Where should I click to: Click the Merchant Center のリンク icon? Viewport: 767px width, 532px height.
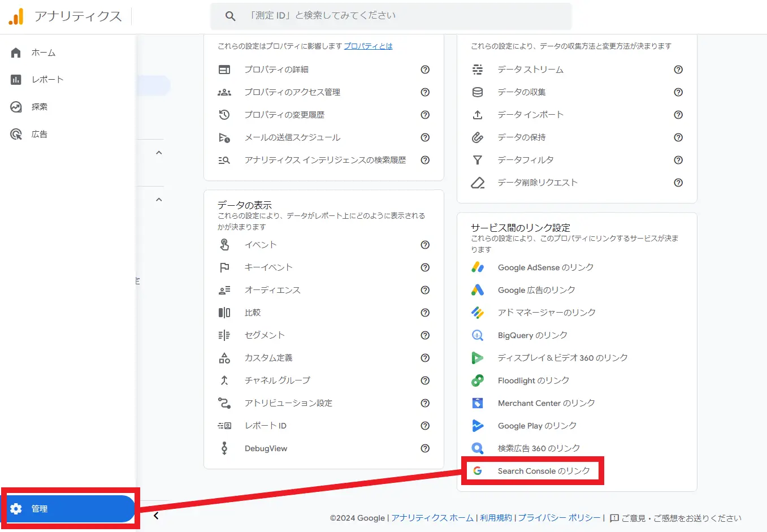(478, 403)
